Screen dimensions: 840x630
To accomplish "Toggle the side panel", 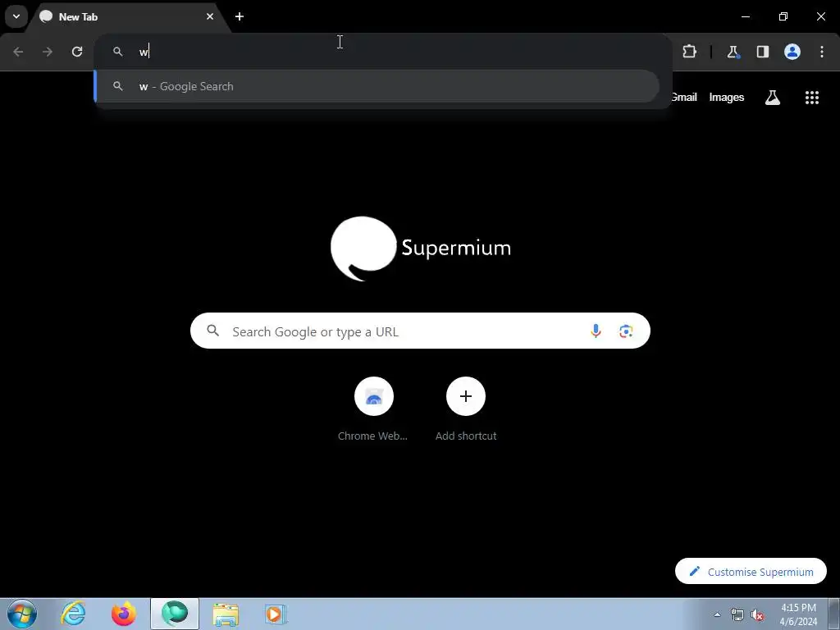I will click(x=762, y=52).
